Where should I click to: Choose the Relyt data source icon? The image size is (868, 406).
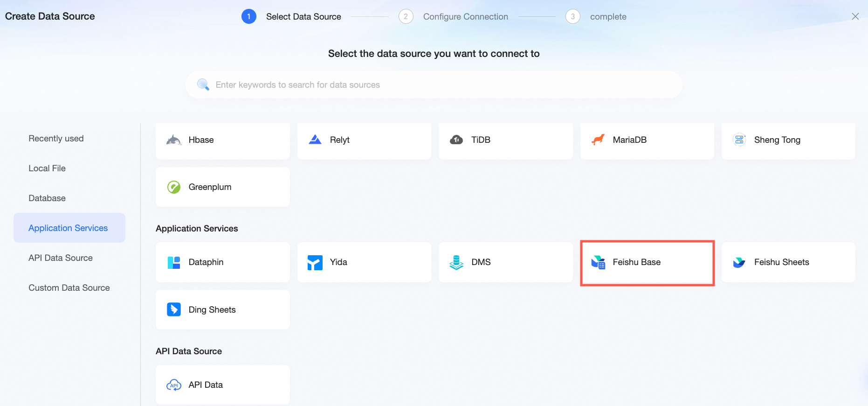[x=315, y=140]
